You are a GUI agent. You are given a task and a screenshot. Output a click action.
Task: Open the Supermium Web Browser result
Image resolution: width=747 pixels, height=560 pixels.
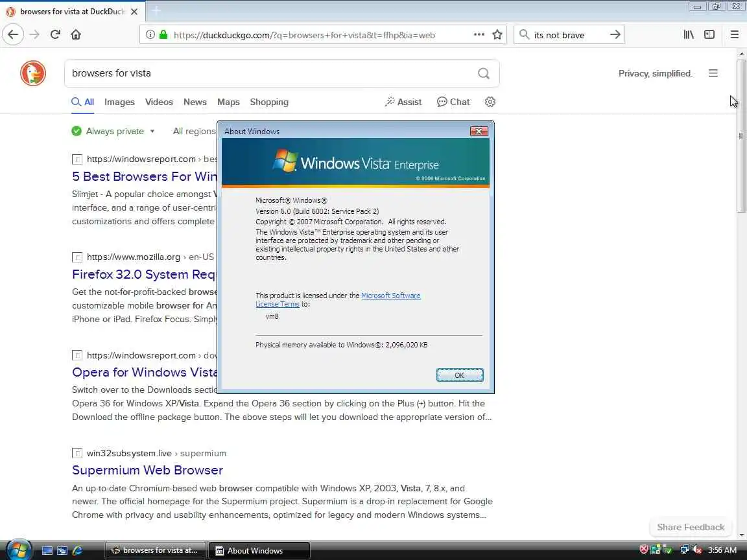[148, 470]
